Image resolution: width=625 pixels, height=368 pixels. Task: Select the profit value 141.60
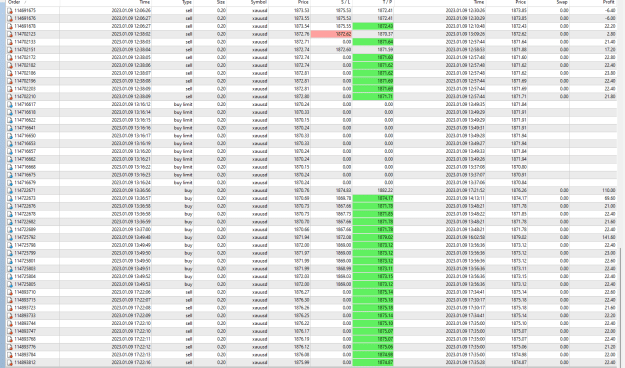pyautogui.click(x=609, y=238)
